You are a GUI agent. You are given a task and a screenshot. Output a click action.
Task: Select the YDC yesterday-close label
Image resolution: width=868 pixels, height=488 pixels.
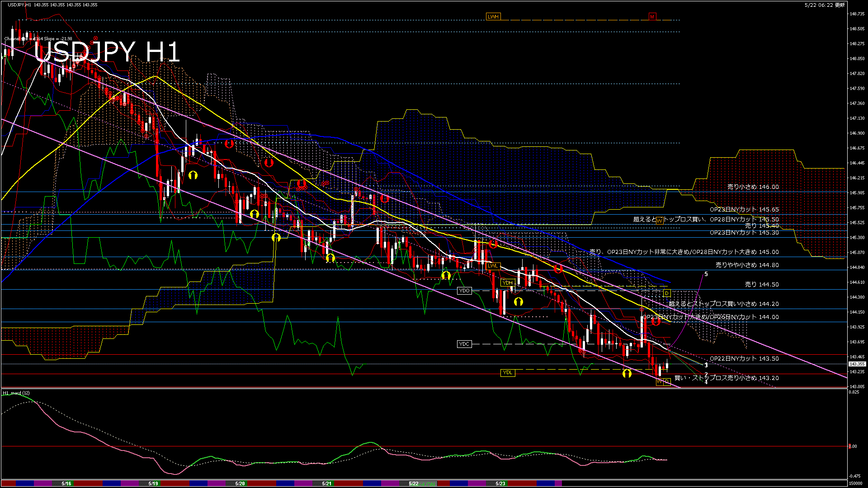464,344
